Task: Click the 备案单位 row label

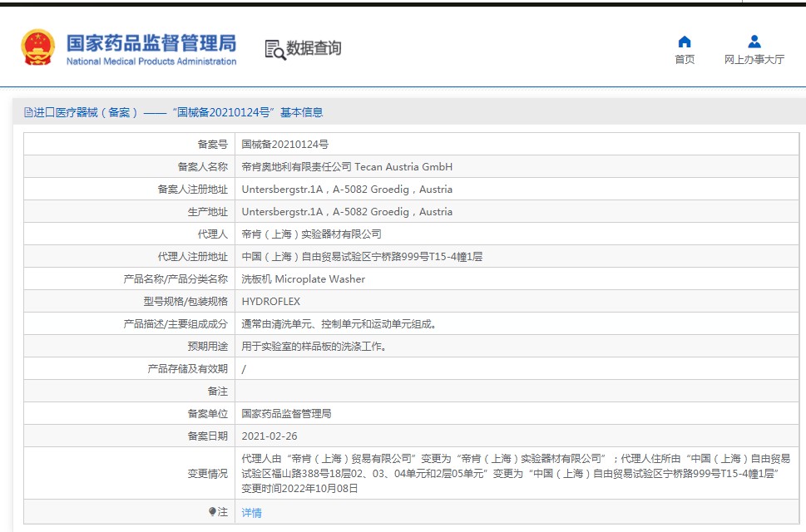Action: pos(207,414)
